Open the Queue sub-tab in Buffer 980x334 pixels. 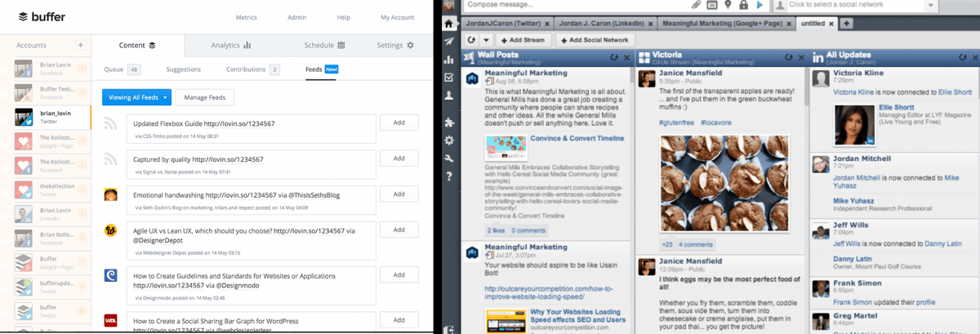(122, 70)
